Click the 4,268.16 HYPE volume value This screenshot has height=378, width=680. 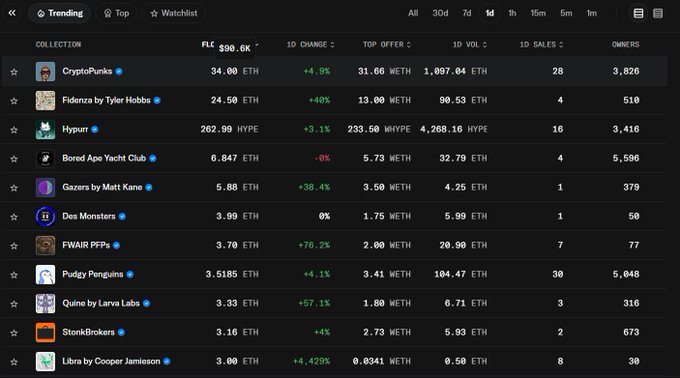tap(454, 129)
